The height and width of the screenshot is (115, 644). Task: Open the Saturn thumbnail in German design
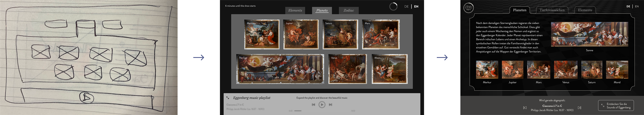(592, 70)
